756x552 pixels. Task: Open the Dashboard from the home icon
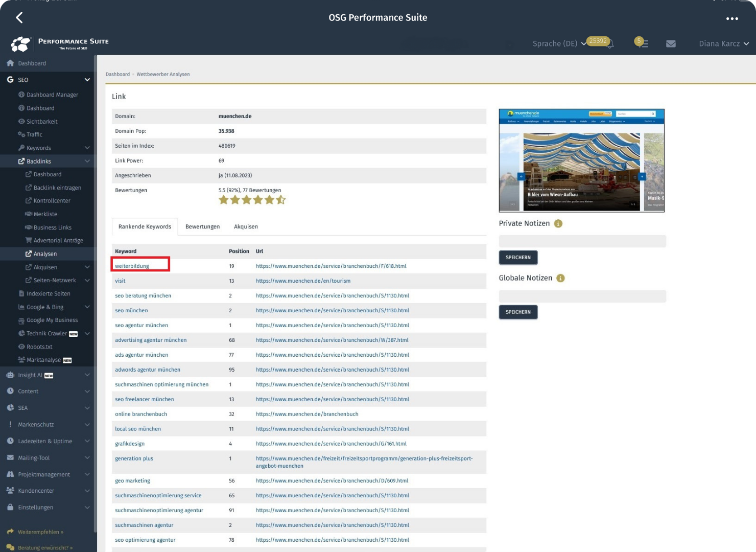(9, 63)
